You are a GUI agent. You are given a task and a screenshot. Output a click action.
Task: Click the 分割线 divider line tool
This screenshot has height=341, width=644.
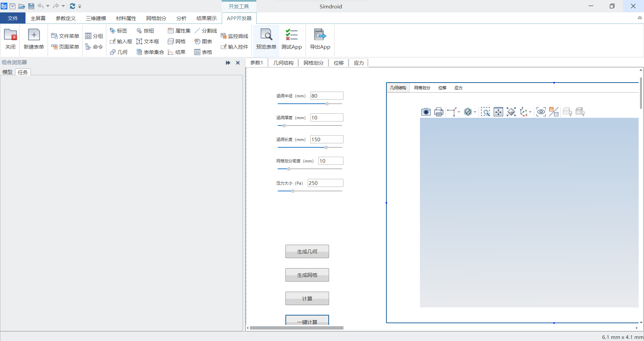click(206, 31)
